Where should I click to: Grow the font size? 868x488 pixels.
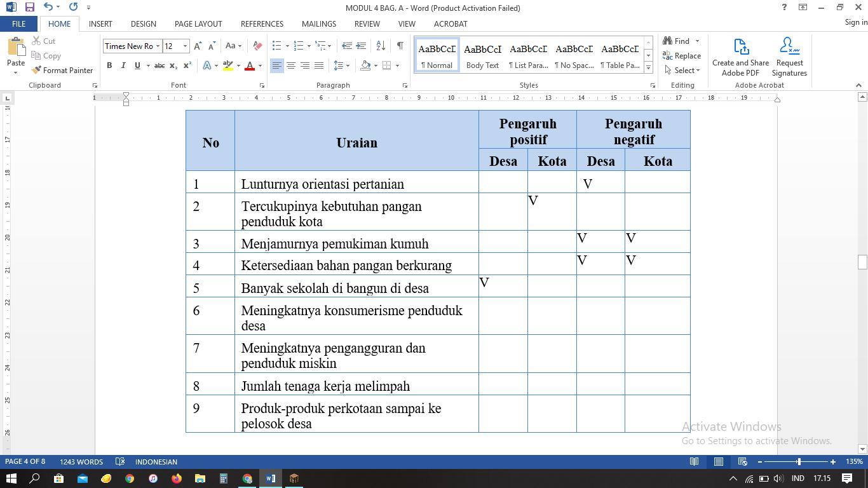(x=198, y=46)
